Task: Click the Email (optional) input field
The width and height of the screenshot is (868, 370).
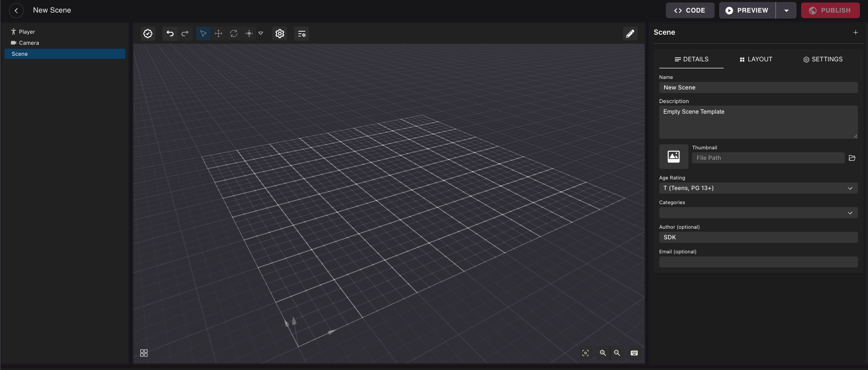Action: pos(758,262)
